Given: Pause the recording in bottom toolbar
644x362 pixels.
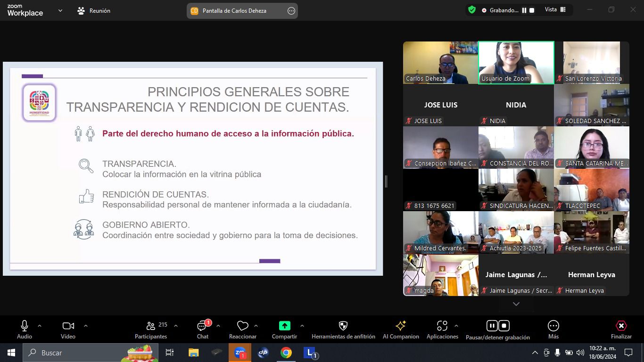Looking at the screenshot, I should pyautogui.click(x=492, y=326).
